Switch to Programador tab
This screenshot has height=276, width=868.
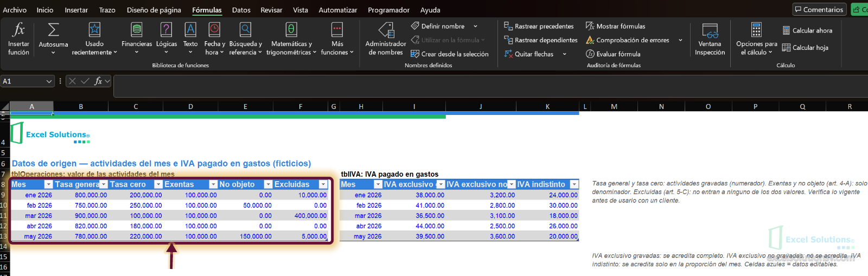pyautogui.click(x=389, y=10)
